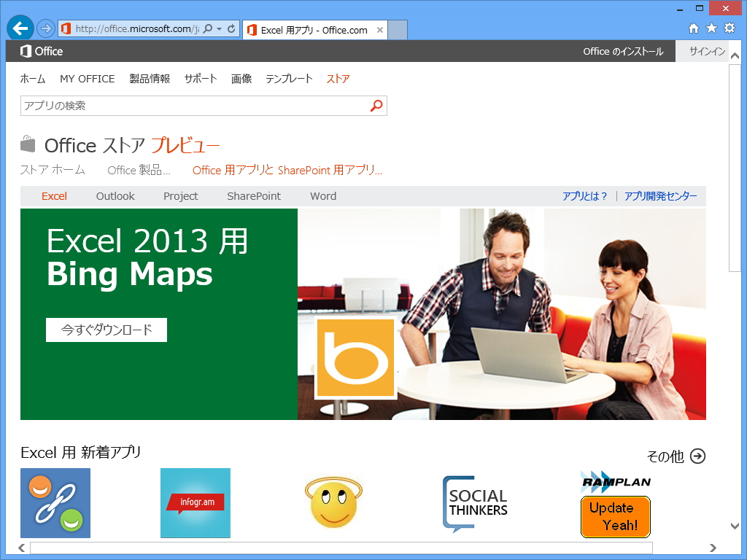Click the app search magnifier icon
Viewport: 747px width, 560px height.
tap(376, 105)
